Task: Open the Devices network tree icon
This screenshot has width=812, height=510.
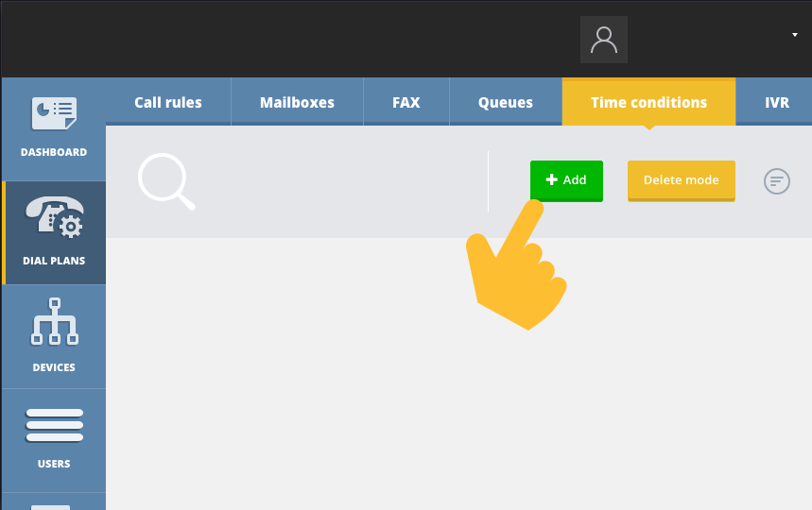Action: 54,322
